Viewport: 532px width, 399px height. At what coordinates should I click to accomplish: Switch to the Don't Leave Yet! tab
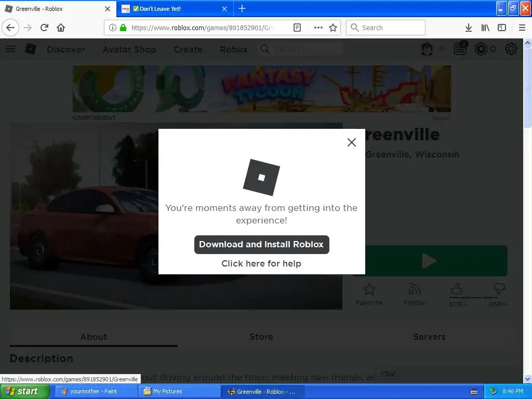175,9
